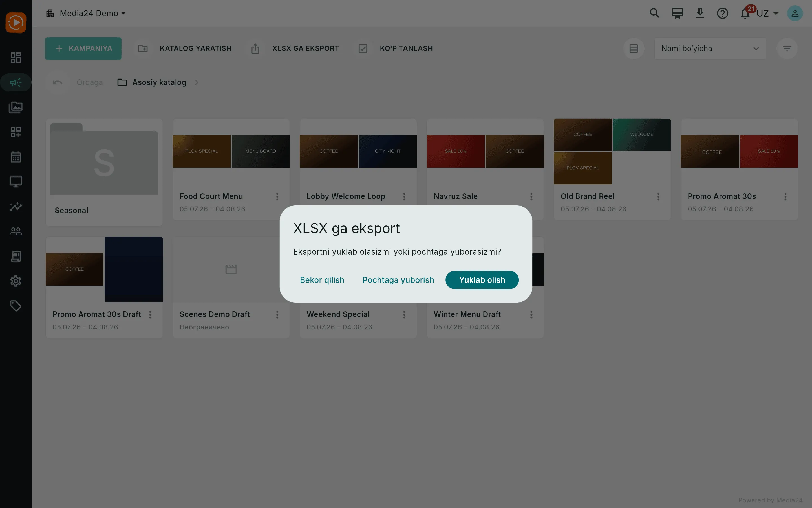Open the UZ language dropdown
812x508 pixels.
[768, 14]
